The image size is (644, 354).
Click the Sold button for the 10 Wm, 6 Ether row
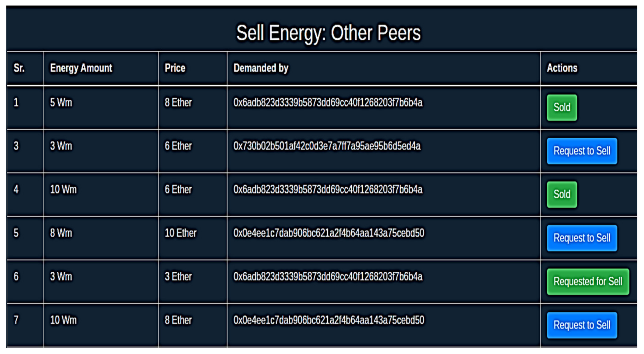click(562, 194)
